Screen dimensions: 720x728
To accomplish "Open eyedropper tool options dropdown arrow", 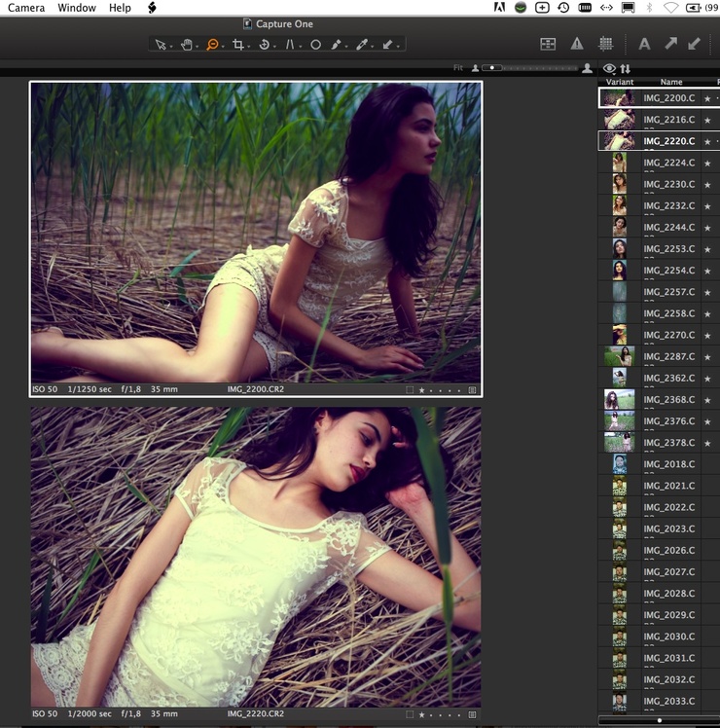I will (373, 47).
